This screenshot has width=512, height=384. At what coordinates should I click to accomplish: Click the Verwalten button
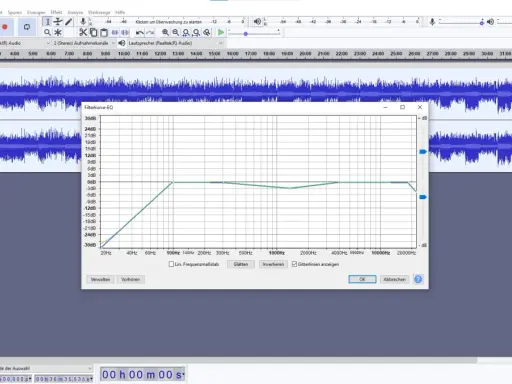coord(100,279)
